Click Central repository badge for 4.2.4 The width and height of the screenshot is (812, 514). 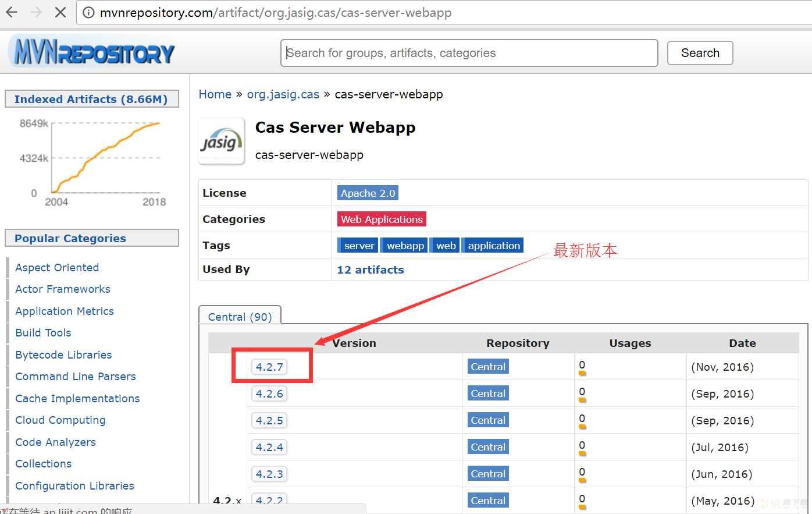(488, 447)
